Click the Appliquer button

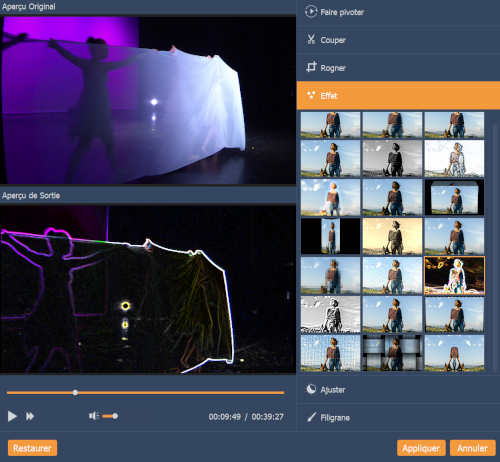tap(421, 448)
